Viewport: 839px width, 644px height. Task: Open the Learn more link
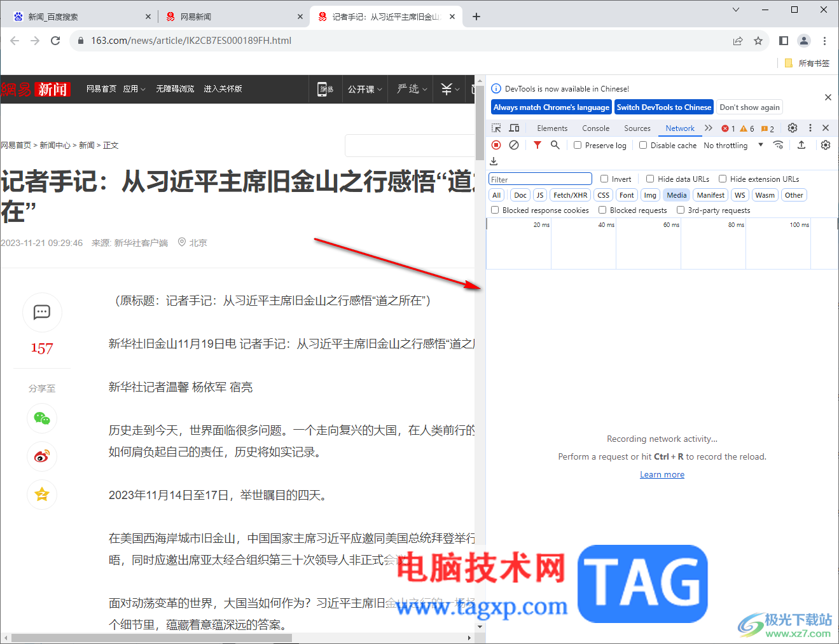tap(662, 474)
